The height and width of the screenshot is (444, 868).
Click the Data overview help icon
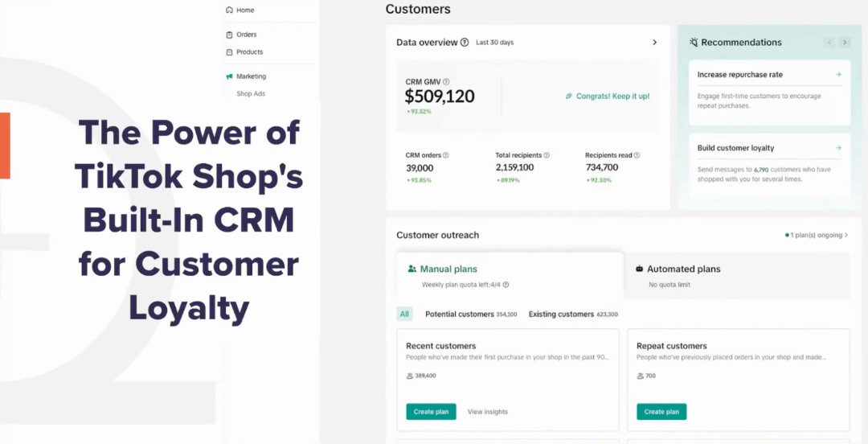[465, 42]
